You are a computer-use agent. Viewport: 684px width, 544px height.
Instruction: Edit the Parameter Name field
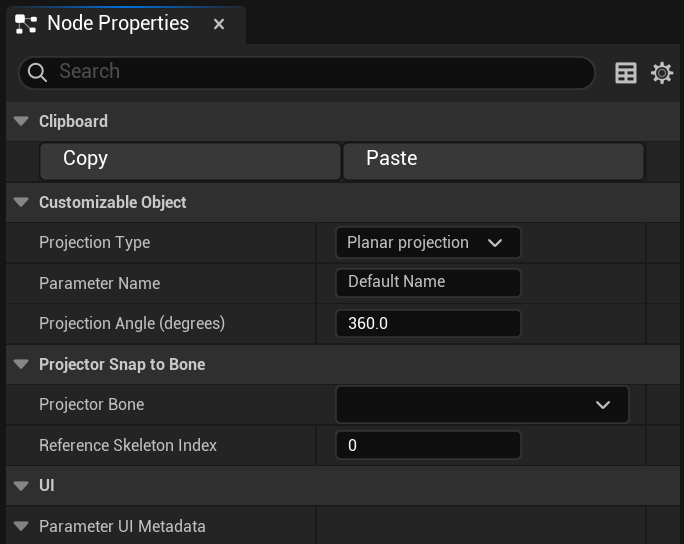click(x=428, y=283)
